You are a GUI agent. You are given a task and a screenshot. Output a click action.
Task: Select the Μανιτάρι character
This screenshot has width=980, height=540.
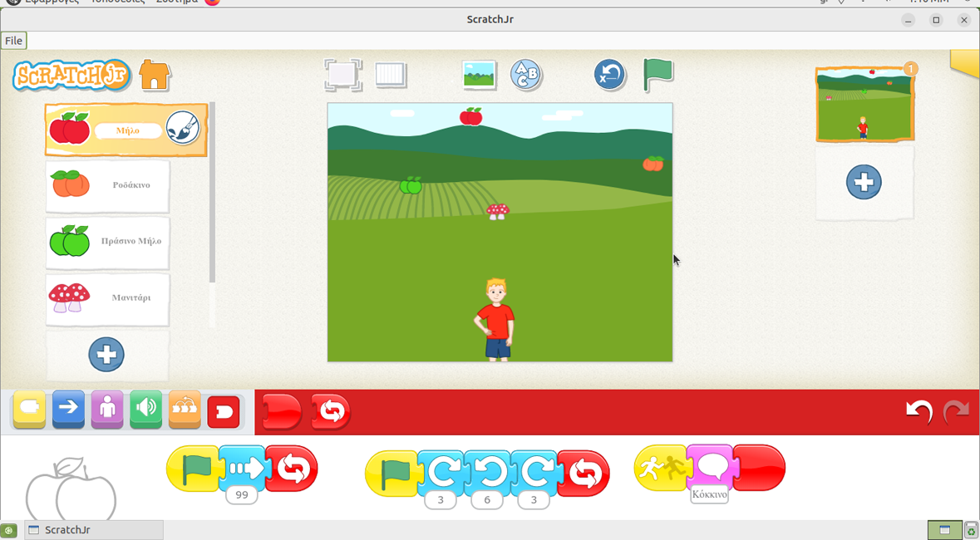coord(108,297)
